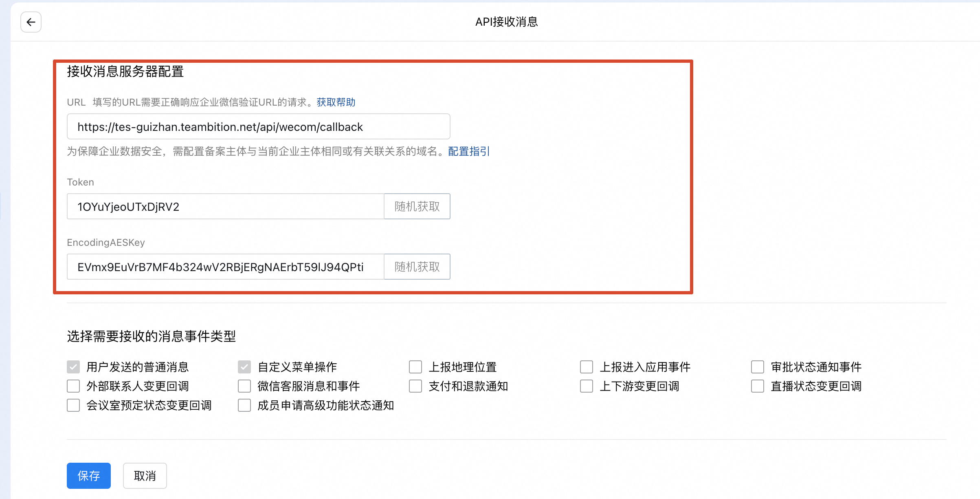
Task: Enable 成员申请高级功能状态通知 checkbox
Action: point(244,405)
